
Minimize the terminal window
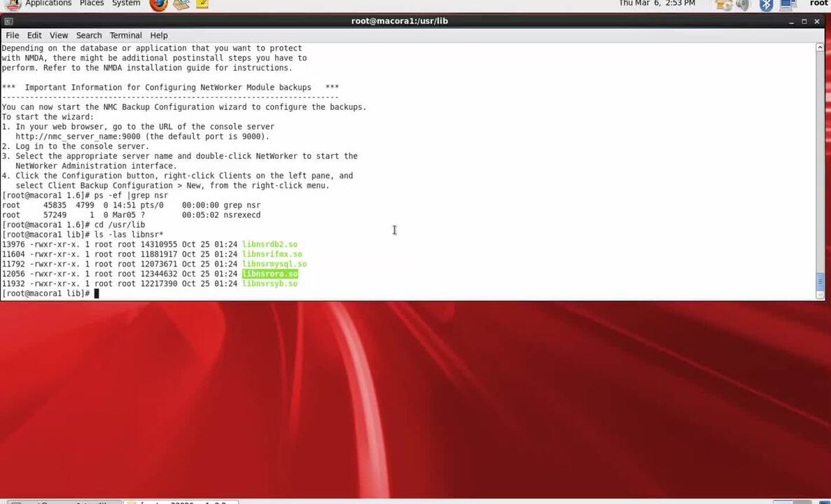pyautogui.click(x=791, y=21)
